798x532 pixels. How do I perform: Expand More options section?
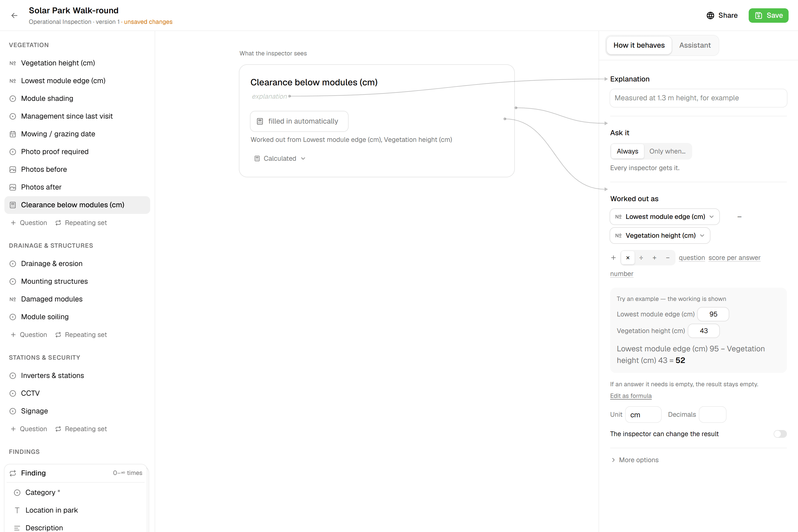tap(635, 460)
